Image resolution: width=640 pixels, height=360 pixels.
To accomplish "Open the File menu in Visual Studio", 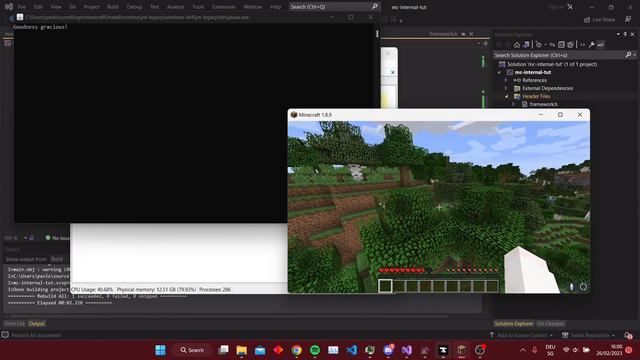I will click(x=22, y=7).
